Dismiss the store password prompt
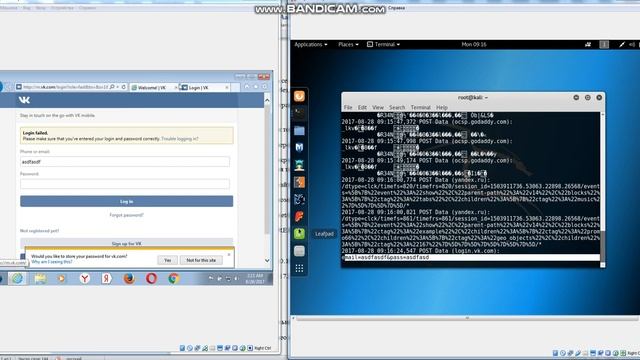Image resolution: width=640 pixels, height=360 pixels. [229, 254]
